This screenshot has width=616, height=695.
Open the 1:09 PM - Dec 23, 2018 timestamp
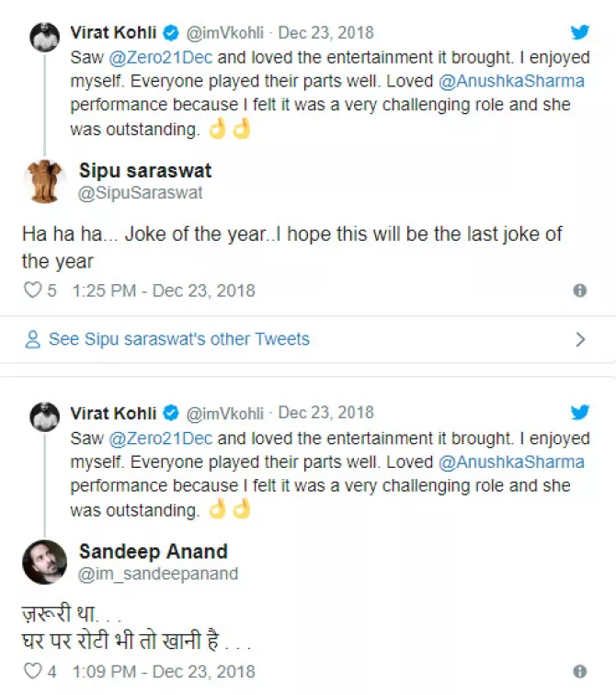coord(164,671)
